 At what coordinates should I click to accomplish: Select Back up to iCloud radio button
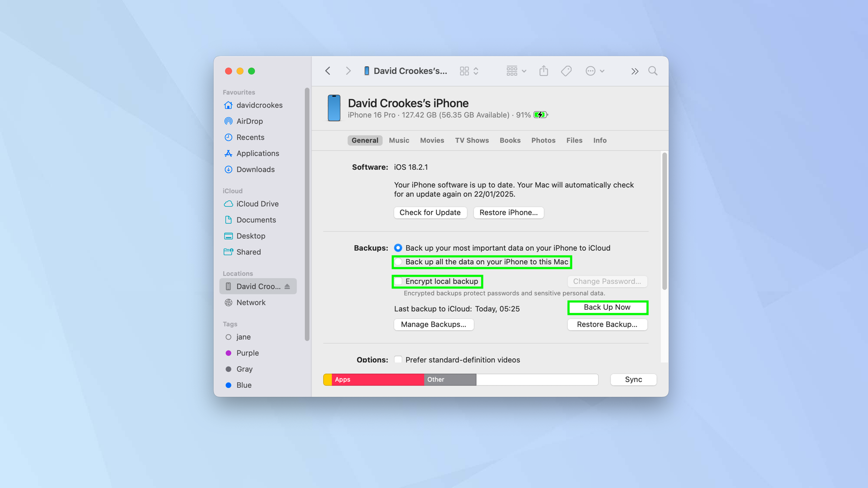point(398,248)
